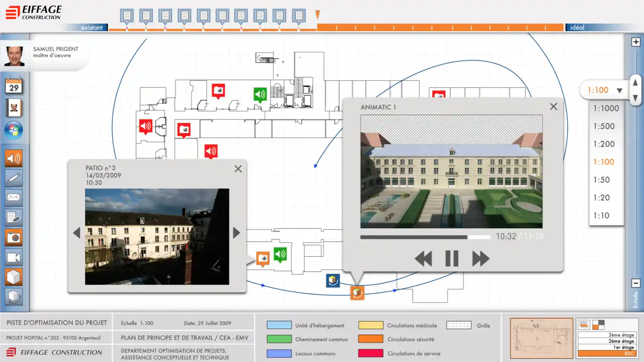Rewind the Animatic 1 video
This screenshot has height=362, width=644.
pyautogui.click(x=423, y=259)
